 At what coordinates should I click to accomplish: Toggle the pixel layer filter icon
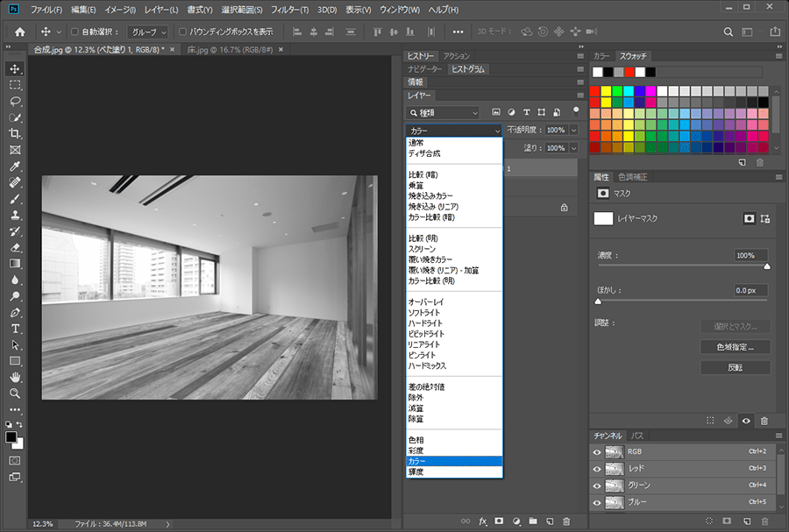496,112
